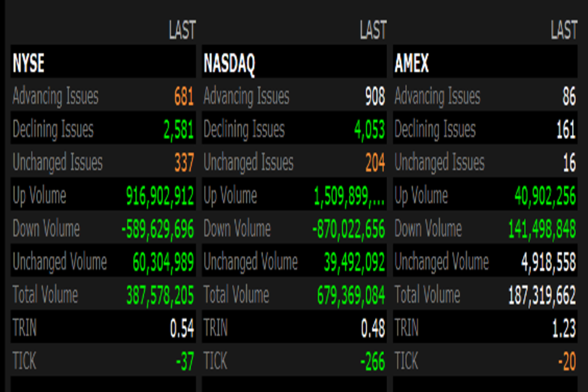Click the NYSE TRIN value 0.54
Image resolution: width=588 pixels, height=392 pixels.
(182, 329)
